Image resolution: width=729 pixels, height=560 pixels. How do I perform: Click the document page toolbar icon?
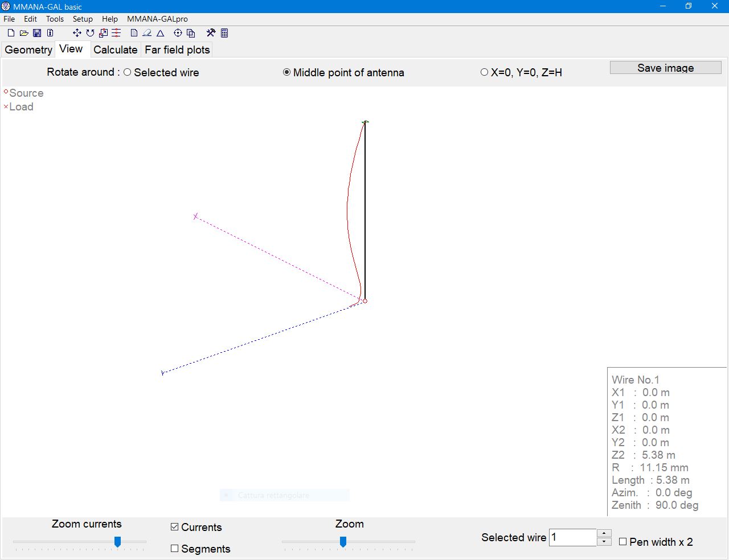click(x=134, y=33)
